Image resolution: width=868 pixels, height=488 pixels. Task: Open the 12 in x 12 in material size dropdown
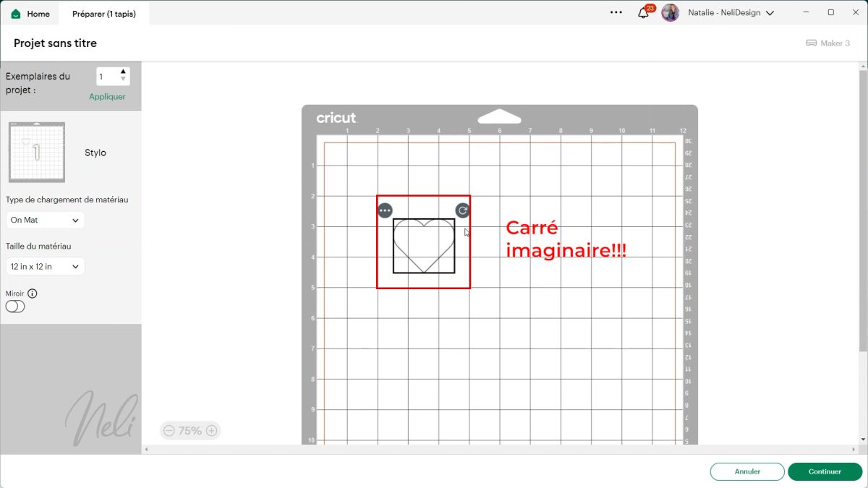pos(45,266)
